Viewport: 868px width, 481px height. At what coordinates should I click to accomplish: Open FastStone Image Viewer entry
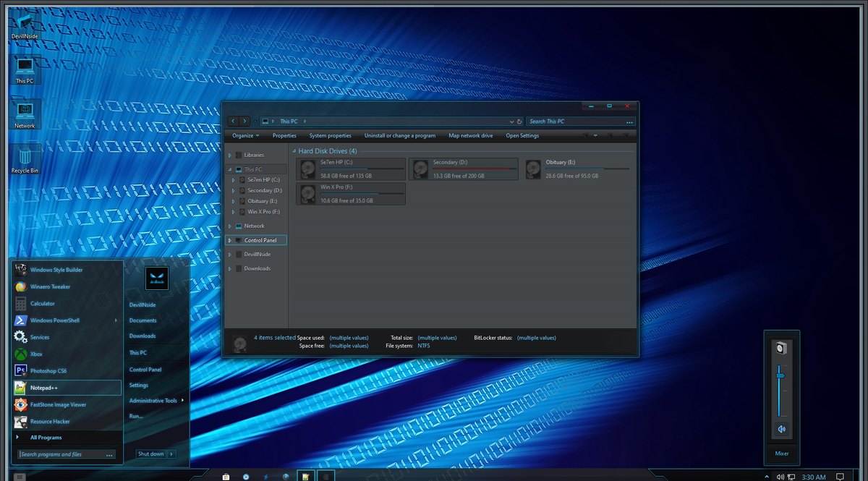tap(67, 404)
